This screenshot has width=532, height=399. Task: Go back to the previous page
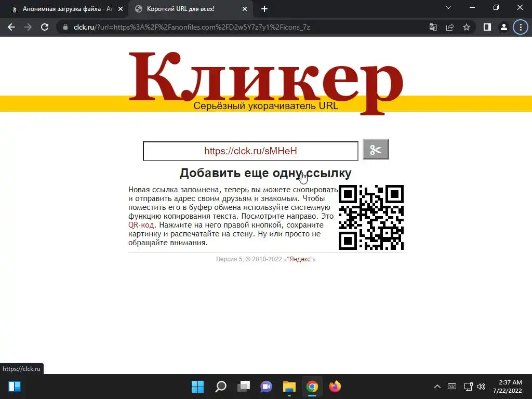11,27
